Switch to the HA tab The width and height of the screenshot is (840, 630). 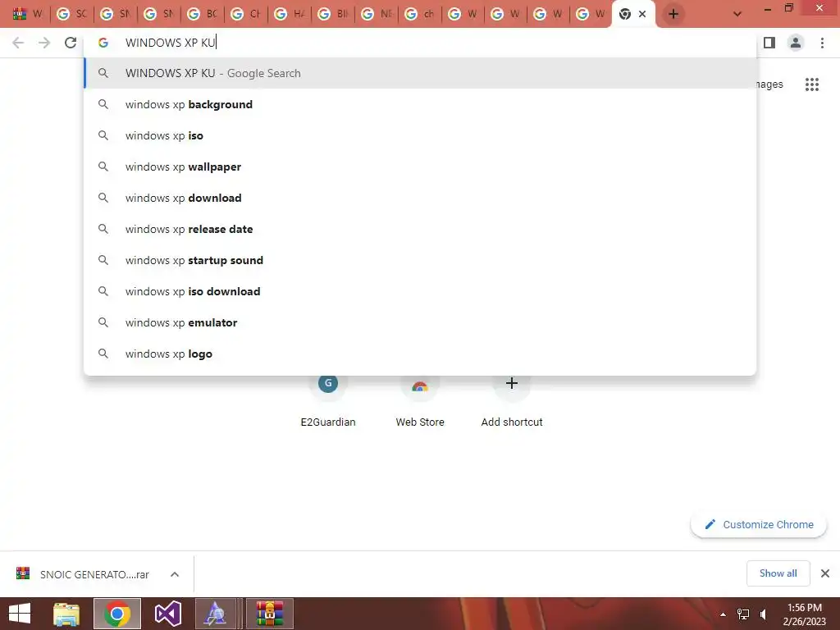pos(290,14)
